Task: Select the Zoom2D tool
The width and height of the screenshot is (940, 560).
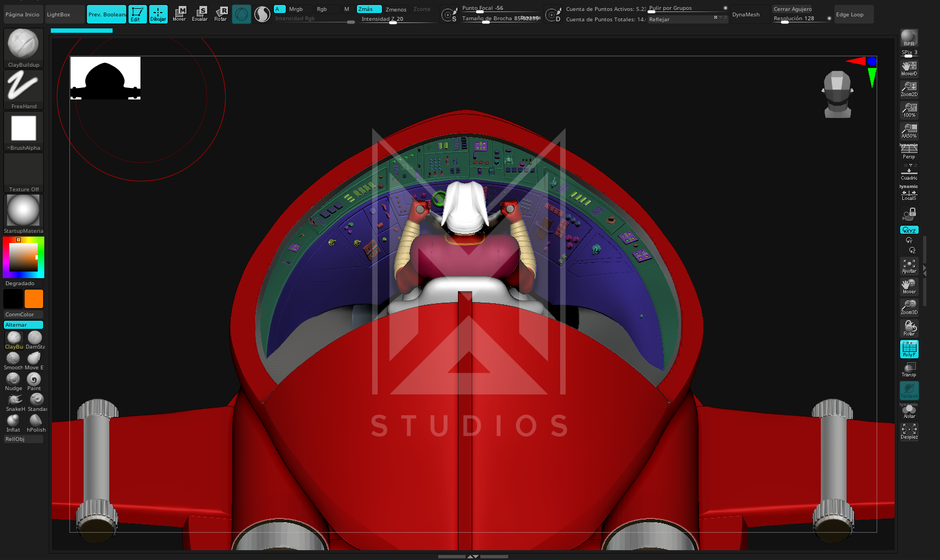Action: coord(909,89)
